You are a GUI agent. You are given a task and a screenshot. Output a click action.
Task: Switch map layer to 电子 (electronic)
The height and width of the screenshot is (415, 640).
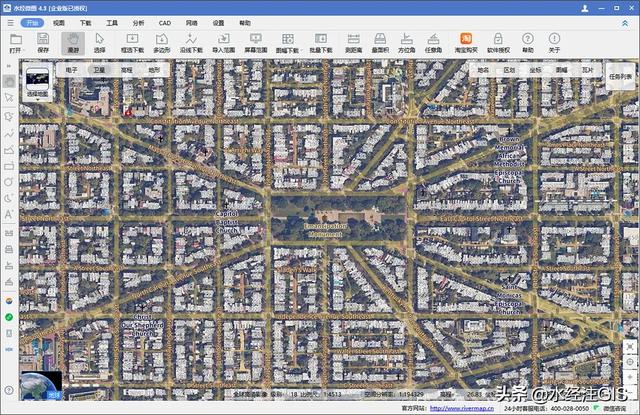pos(71,71)
